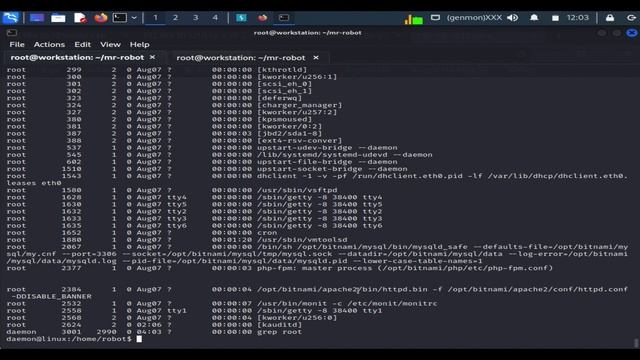
Task: Click the /usr/sbin/vsftpd process line
Action: 172,190
